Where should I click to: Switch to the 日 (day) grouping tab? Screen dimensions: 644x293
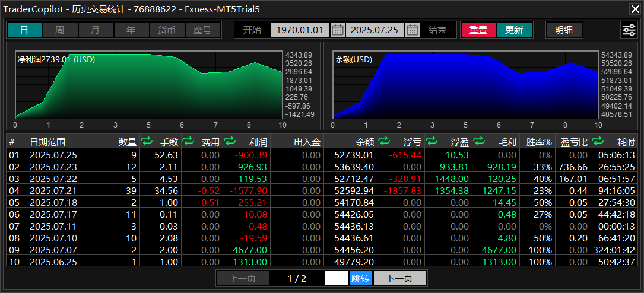pos(25,30)
